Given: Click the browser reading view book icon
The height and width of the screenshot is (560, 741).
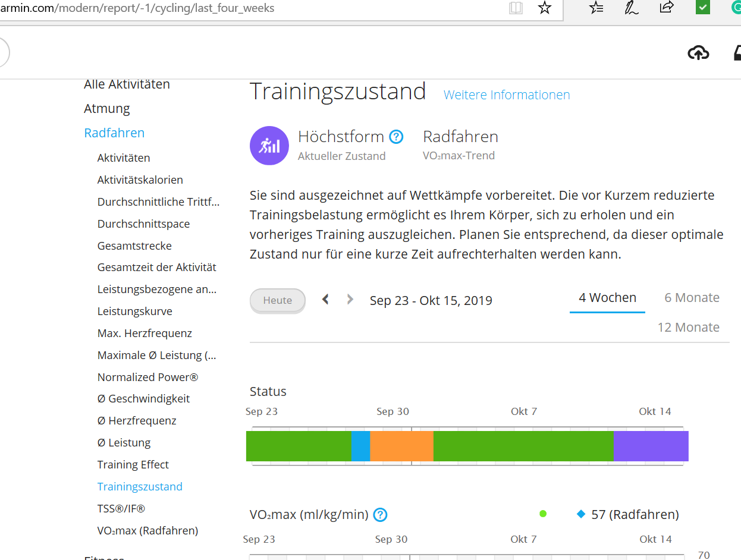Looking at the screenshot, I should (516, 8).
